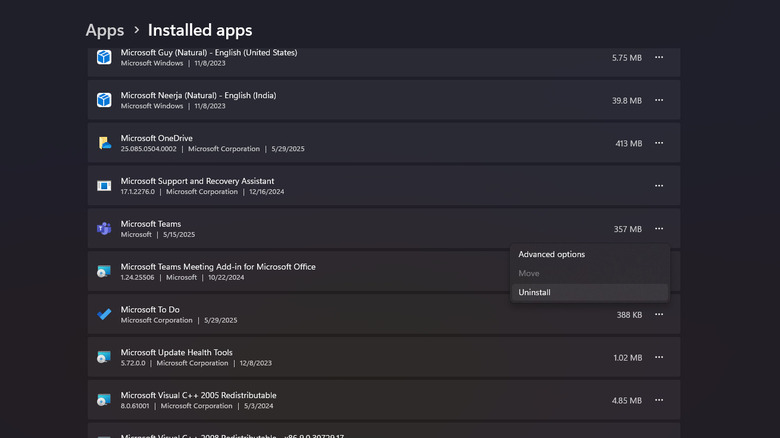Open the three-dot menu for Microsoft OneDrive
The width and height of the screenshot is (780, 438).
[659, 143]
